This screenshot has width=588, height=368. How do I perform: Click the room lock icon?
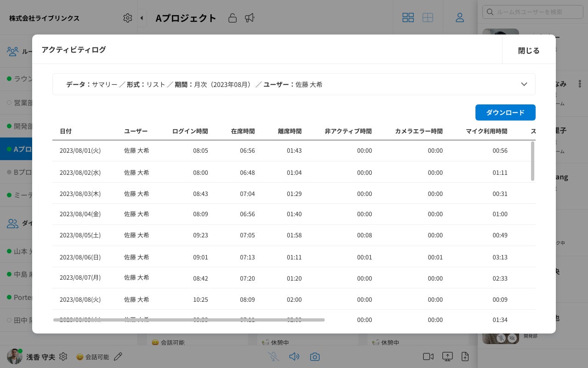coord(232,18)
